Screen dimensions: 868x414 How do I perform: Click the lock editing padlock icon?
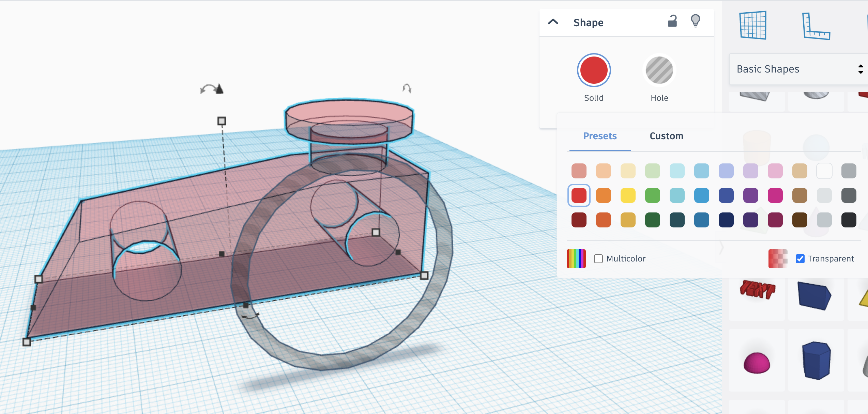click(672, 21)
